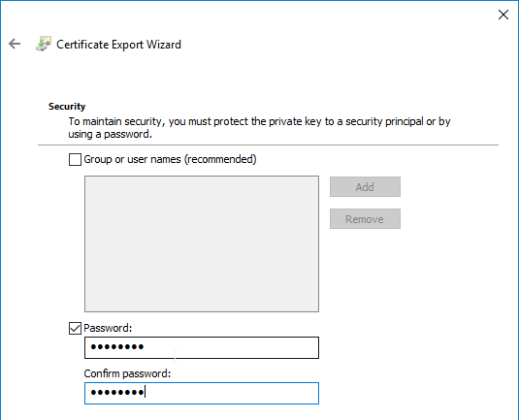Click the bold Security heading

click(x=67, y=107)
